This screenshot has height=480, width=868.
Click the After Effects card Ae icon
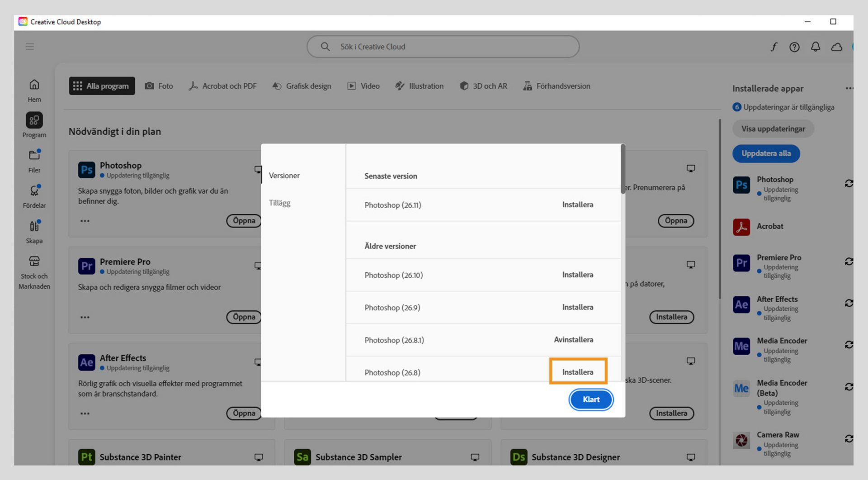click(x=86, y=362)
